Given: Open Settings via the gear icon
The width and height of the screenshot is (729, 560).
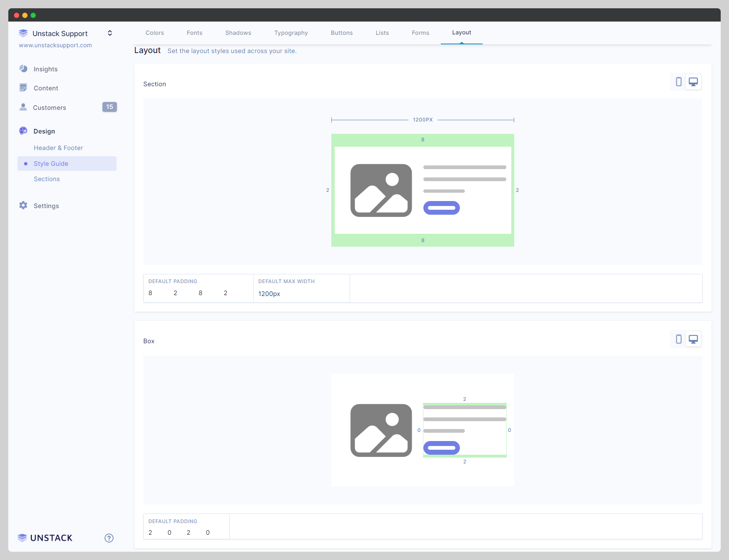Looking at the screenshot, I should tap(23, 206).
